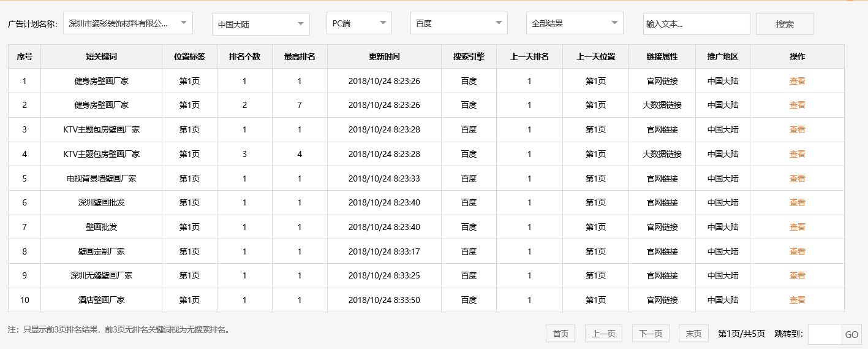Click the 短关键词 column header
Viewport: 868px width, 349px height.
pos(101,56)
